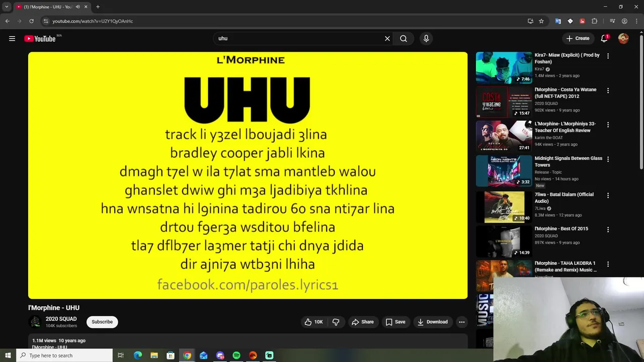The image size is (644, 362).
Task: Bookmark this page with the star
Action: click(x=541, y=21)
